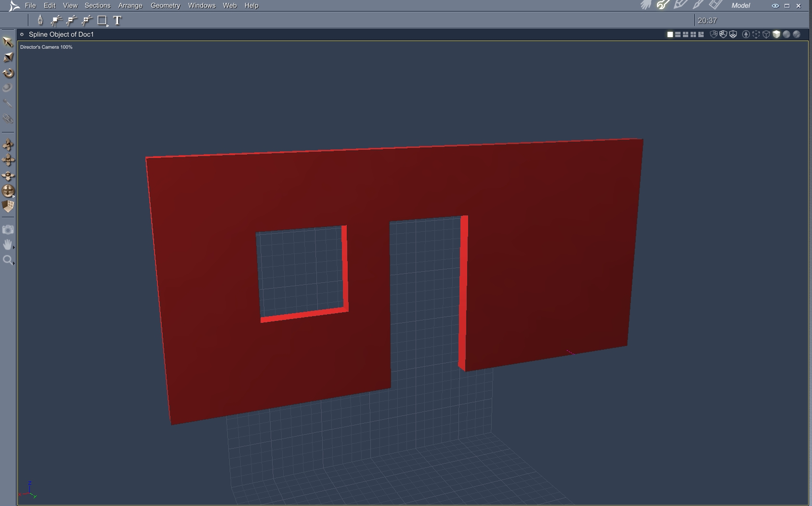The height and width of the screenshot is (506, 812).
Task: Toggle the second working box plane
Action: pyautogui.click(x=723, y=34)
